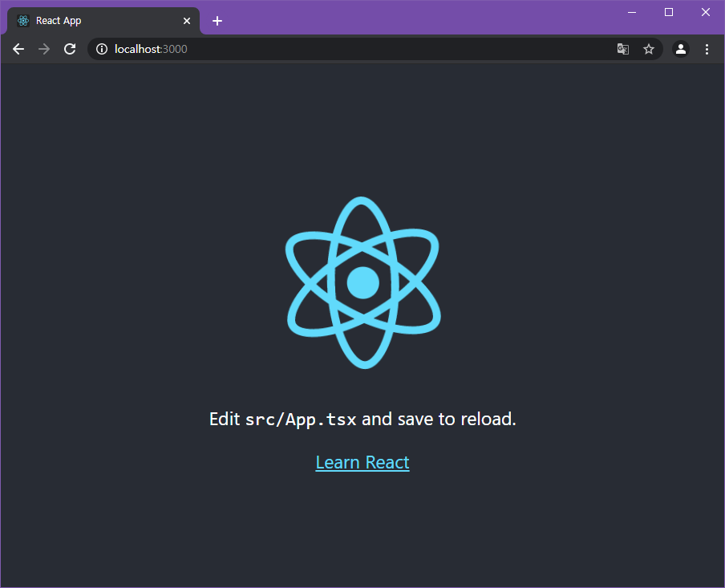Close the browser window
The image size is (725, 588).
(x=706, y=13)
